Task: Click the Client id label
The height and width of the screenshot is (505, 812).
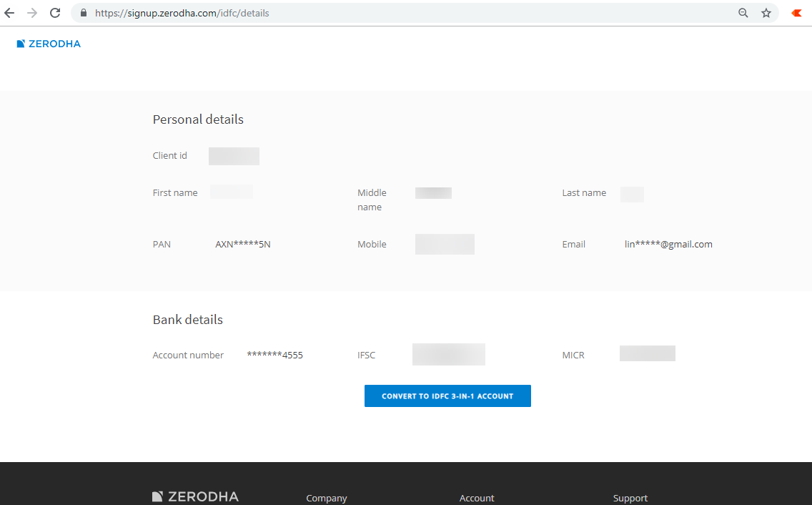Action: pos(170,155)
